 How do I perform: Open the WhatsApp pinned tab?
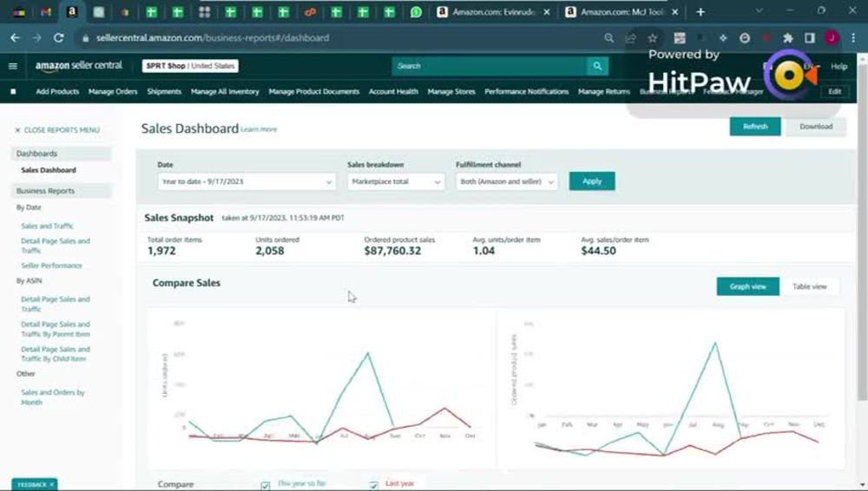pyautogui.click(x=416, y=11)
